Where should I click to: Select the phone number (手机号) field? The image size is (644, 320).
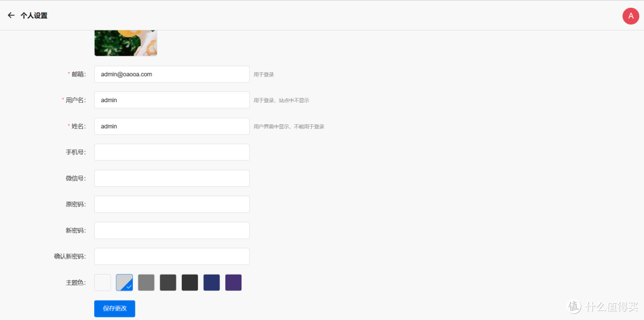coord(172,152)
